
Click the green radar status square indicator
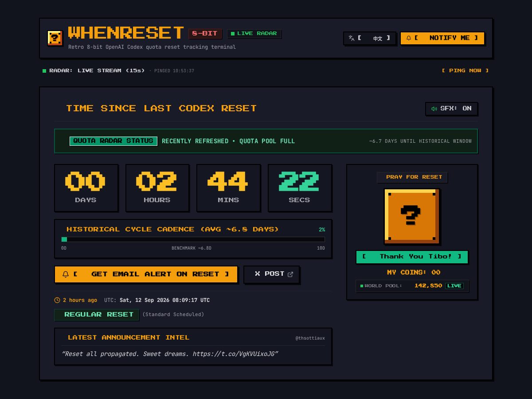tap(44, 71)
